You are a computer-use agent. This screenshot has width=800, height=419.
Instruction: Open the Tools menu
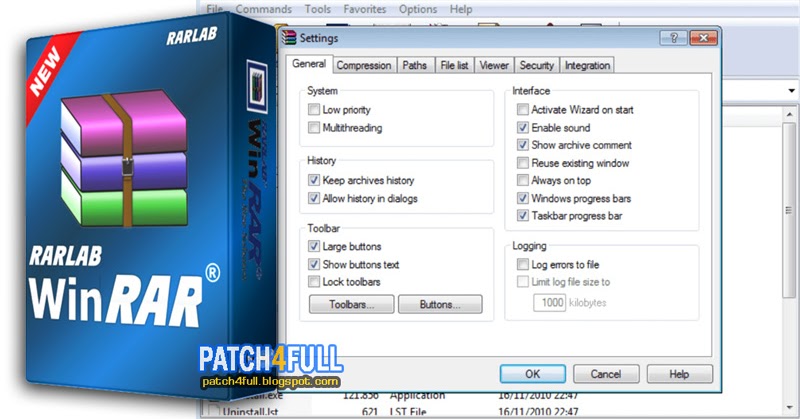pos(317,9)
